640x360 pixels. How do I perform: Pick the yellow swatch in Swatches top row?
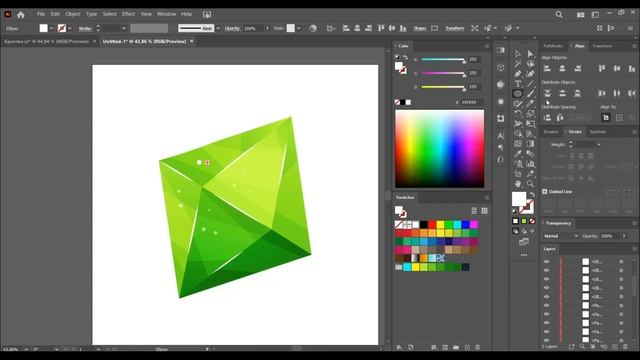440,224
